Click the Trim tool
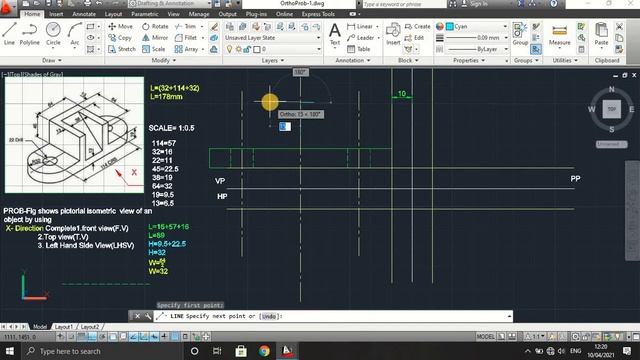Image resolution: width=640 pixels, height=360 pixels. 186,26
